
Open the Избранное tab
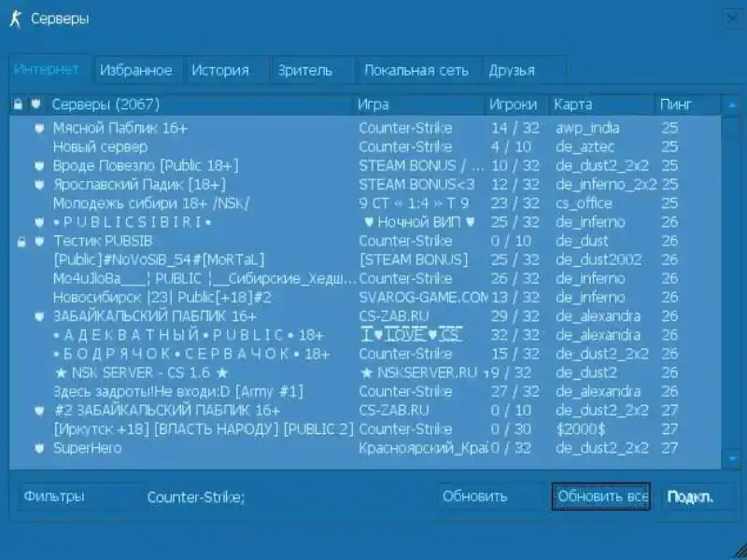[x=136, y=71]
